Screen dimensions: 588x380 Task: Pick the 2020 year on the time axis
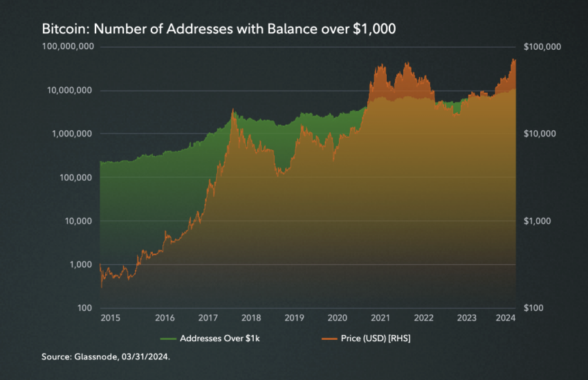pos(337,318)
